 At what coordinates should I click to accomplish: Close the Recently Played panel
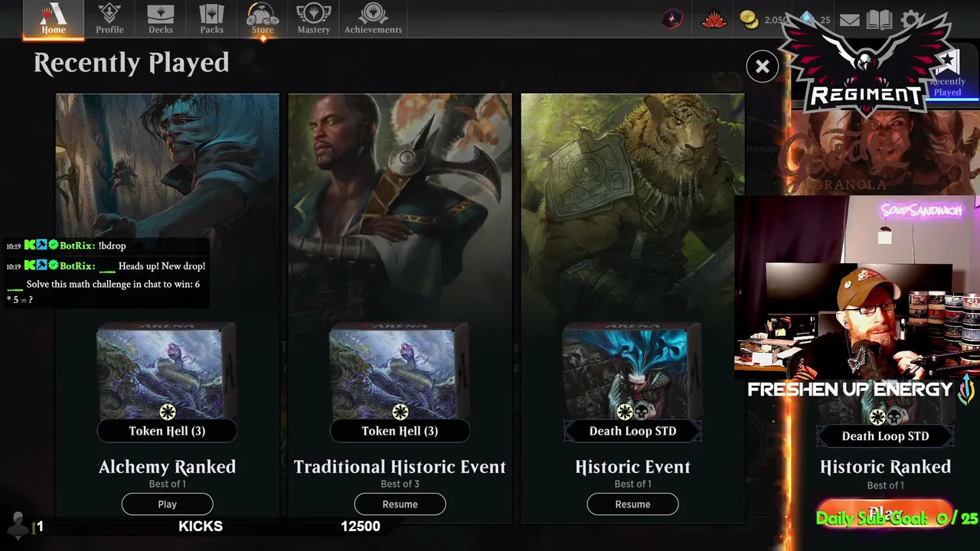762,67
